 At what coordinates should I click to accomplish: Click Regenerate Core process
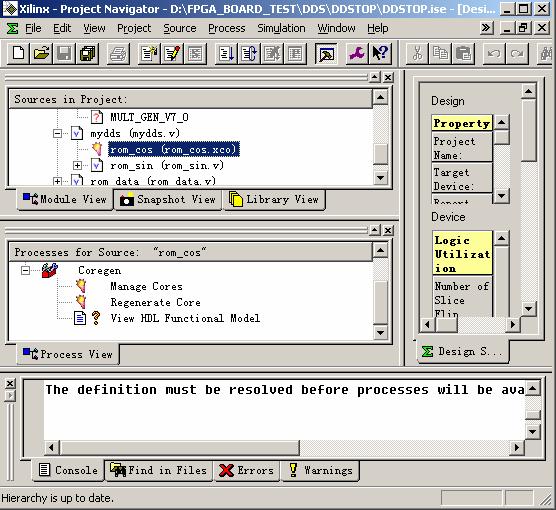point(155,302)
